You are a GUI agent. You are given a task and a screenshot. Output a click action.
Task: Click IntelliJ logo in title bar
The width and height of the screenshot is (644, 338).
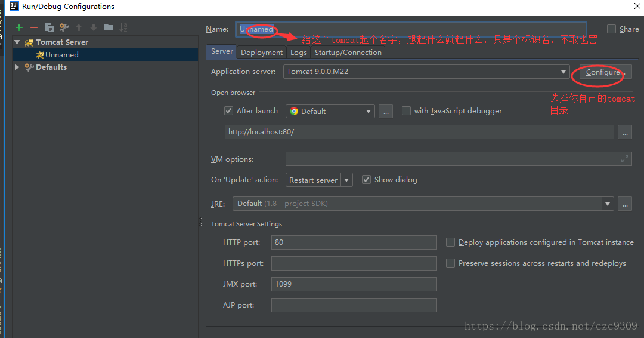(x=14, y=6)
